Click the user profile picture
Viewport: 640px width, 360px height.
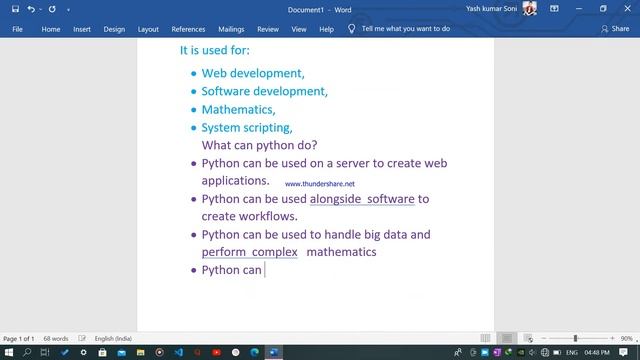pos(529,9)
